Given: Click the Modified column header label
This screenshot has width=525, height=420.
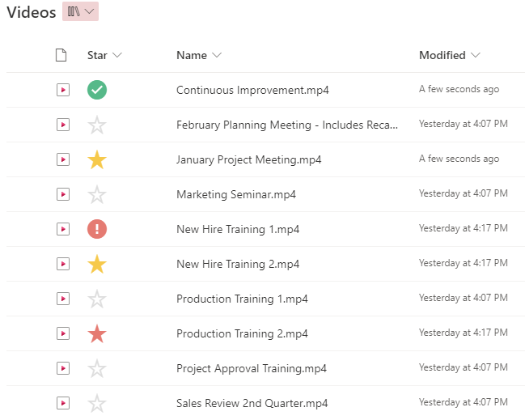Looking at the screenshot, I should coord(442,55).
